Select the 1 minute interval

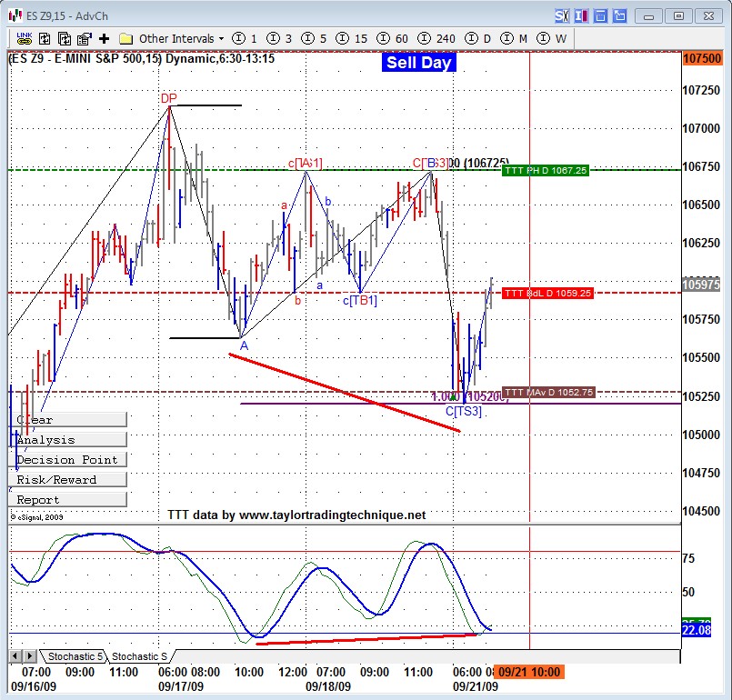click(245, 38)
